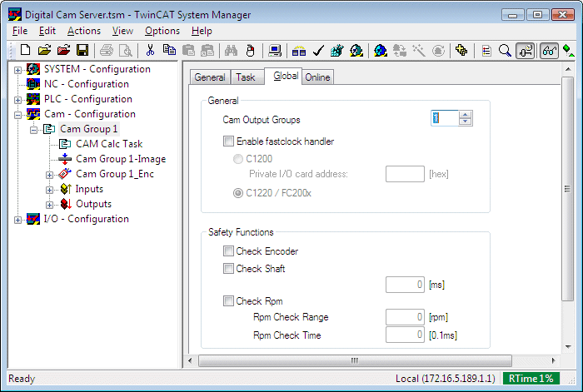Click the Restart TwinCAT in Config Mode icon
This screenshot has height=392, width=583.
coord(381,50)
